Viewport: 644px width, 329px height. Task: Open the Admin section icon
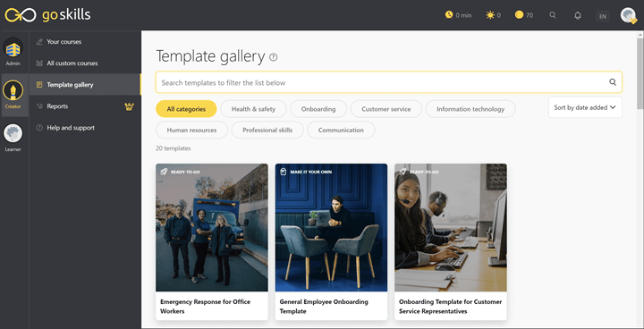pos(13,47)
